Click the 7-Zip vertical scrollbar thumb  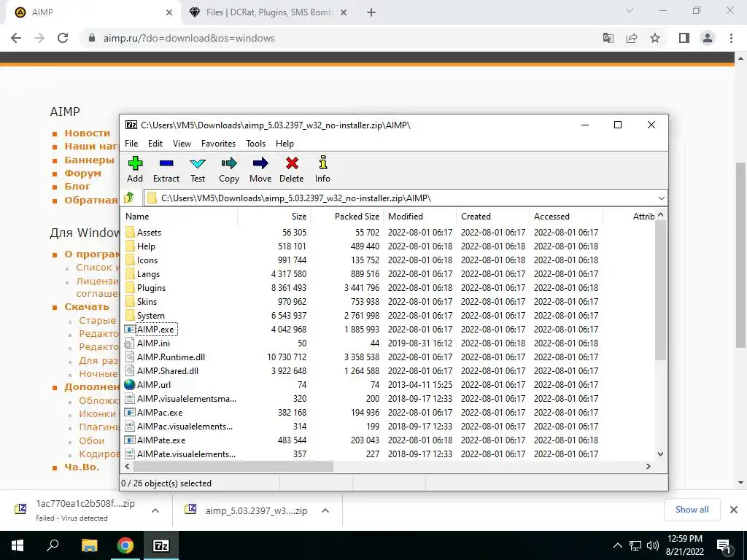(x=660, y=290)
